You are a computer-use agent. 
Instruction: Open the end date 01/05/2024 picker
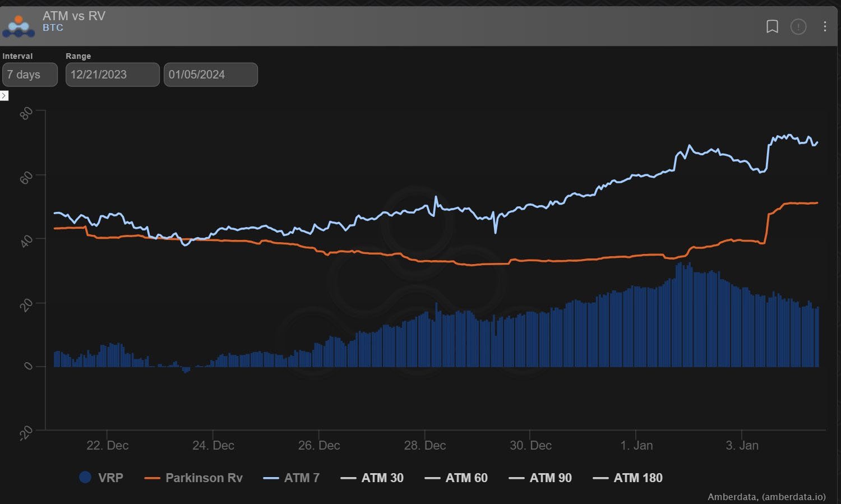coord(210,75)
